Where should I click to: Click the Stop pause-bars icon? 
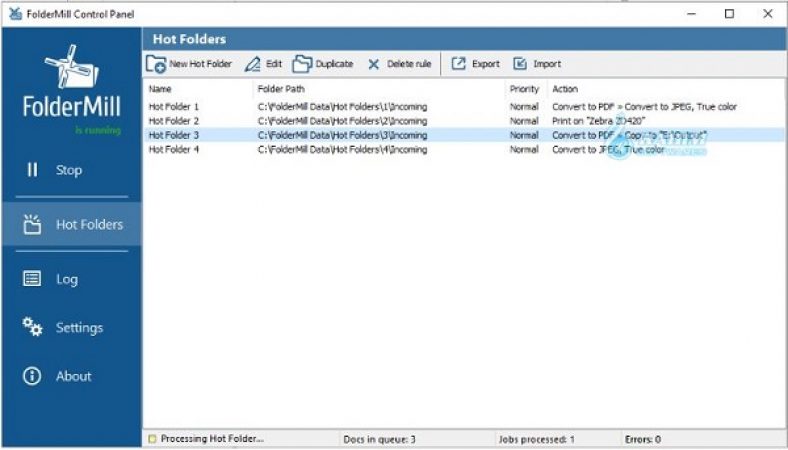click(32, 170)
